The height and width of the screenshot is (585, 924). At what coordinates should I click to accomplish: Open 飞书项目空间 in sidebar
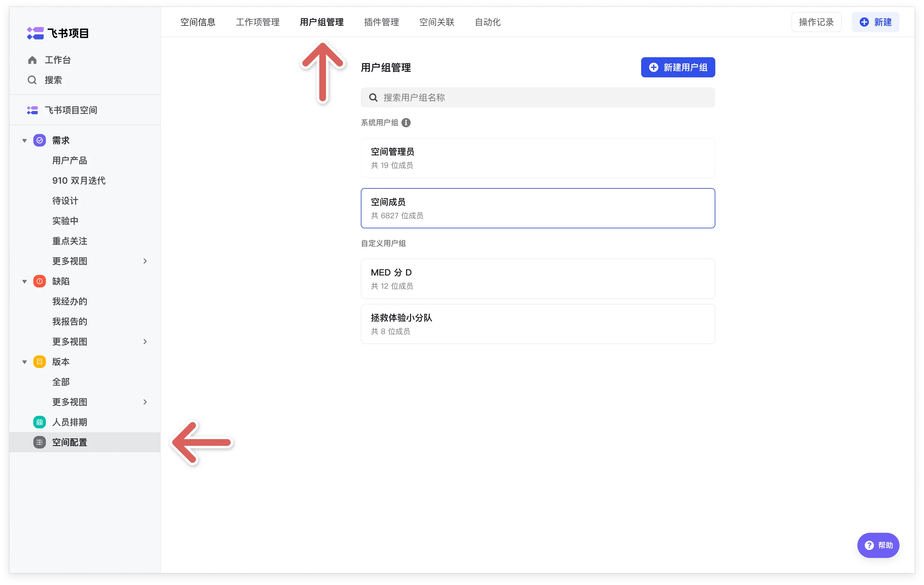(71, 110)
